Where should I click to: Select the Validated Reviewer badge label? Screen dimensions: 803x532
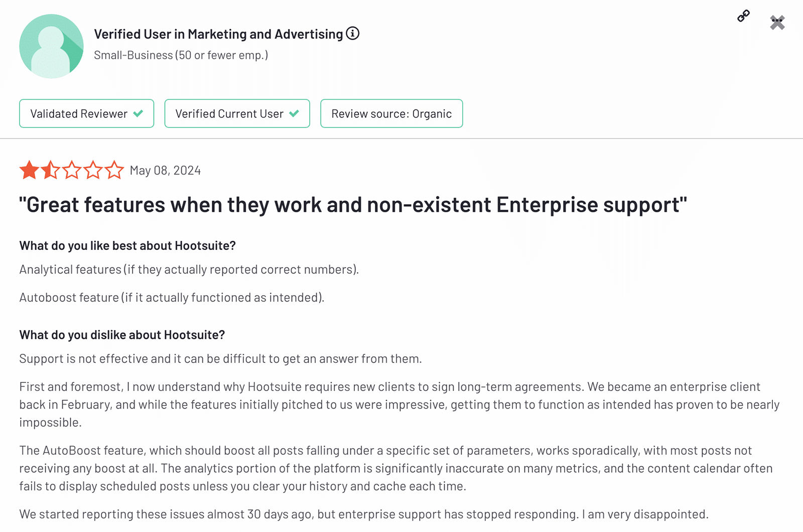pyautogui.click(x=79, y=114)
